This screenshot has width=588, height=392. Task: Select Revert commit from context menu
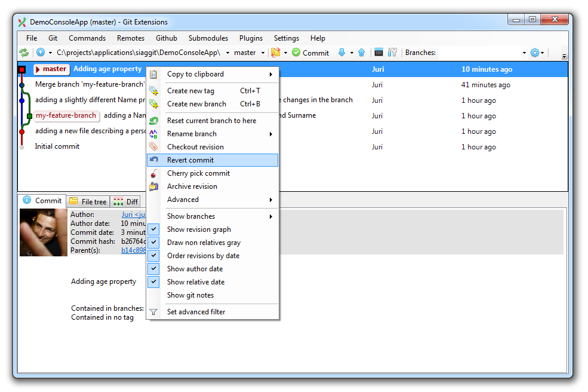190,160
